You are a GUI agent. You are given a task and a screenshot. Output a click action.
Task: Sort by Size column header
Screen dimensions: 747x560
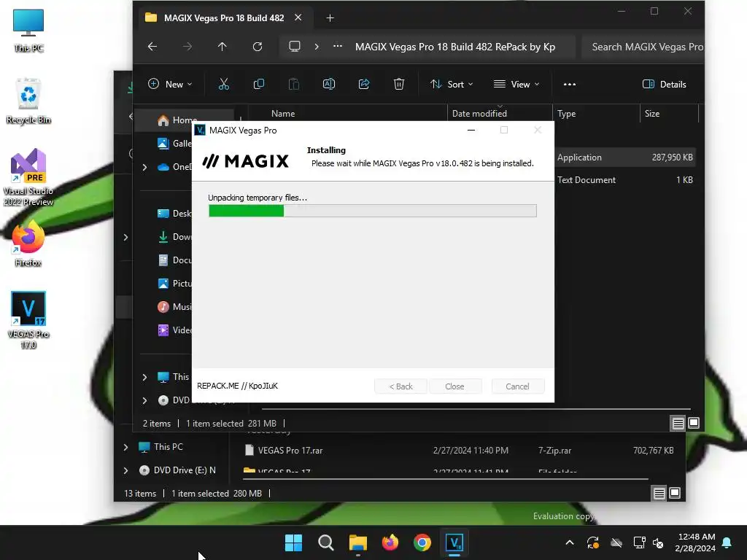(x=652, y=114)
